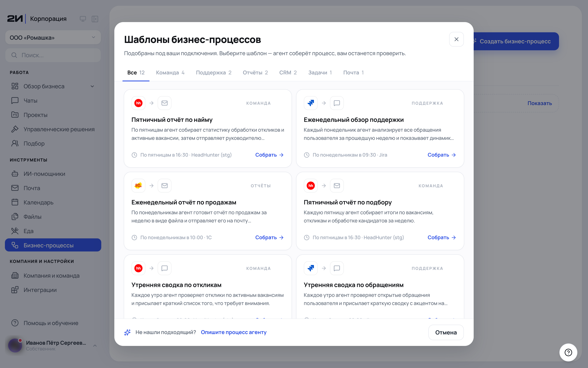Select the Все tab

coord(136,73)
